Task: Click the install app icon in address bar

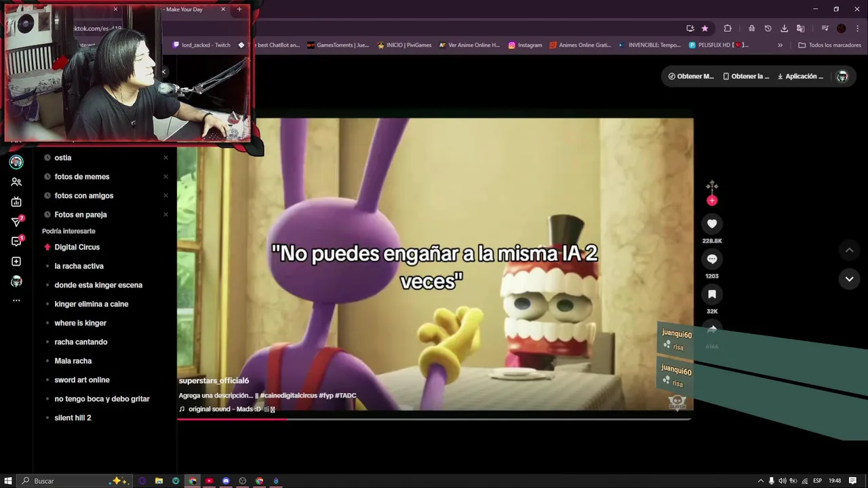Action: tap(690, 28)
